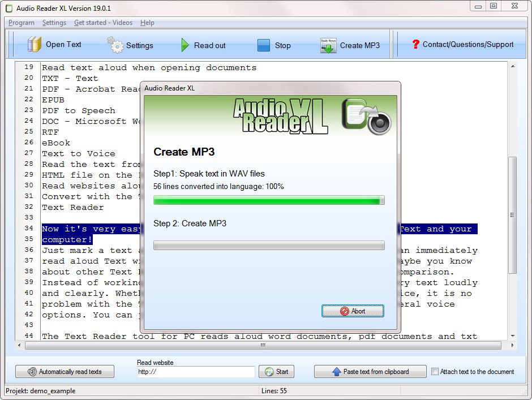Image resolution: width=532 pixels, height=400 pixels.
Task: Start reading with the Read out button
Action: [203, 45]
